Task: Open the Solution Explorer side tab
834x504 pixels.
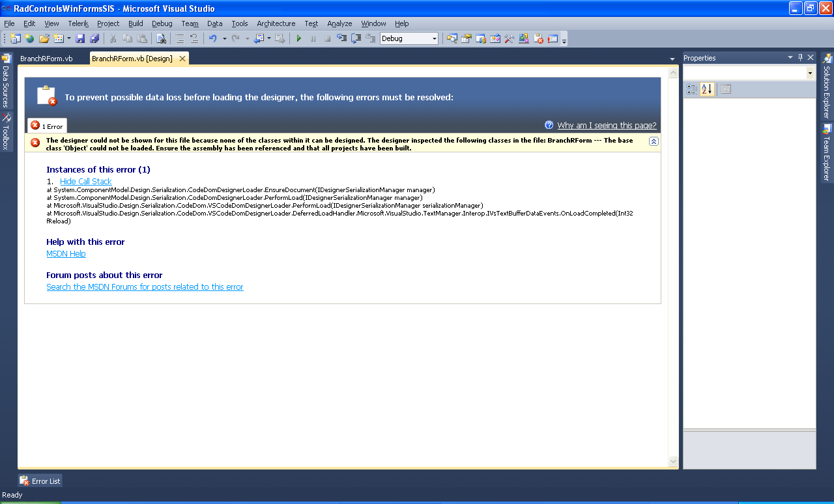Action: pyautogui.click(x=827, y=87)
